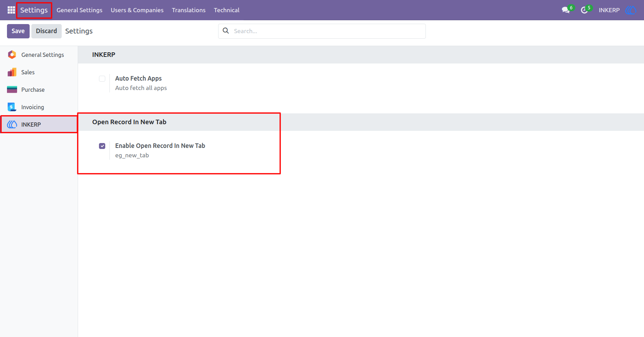
Task: Click the Invoicing dollar icon
Action: [x=12, y=107]
